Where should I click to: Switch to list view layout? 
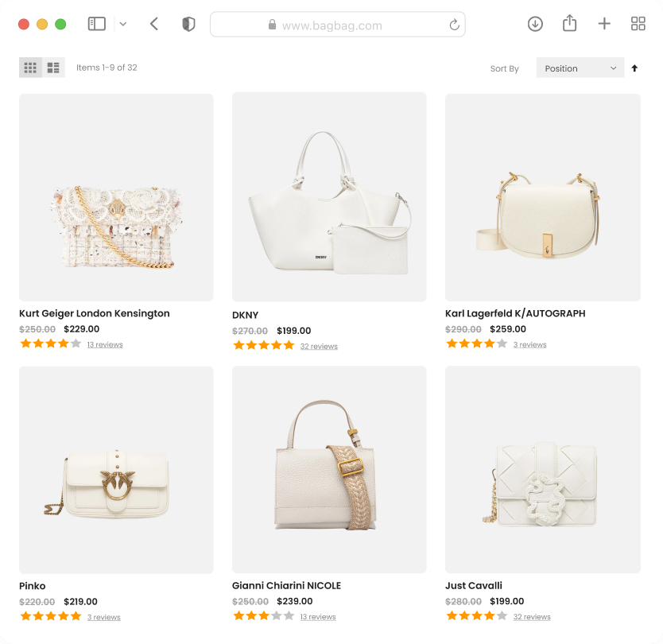click(53, 68)
